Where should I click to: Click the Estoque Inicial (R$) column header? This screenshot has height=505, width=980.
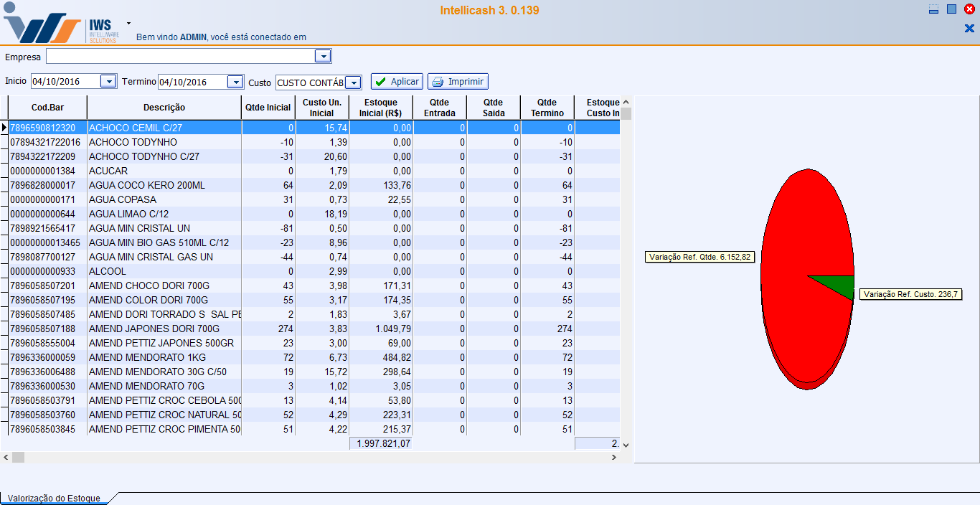coord(381,108)
